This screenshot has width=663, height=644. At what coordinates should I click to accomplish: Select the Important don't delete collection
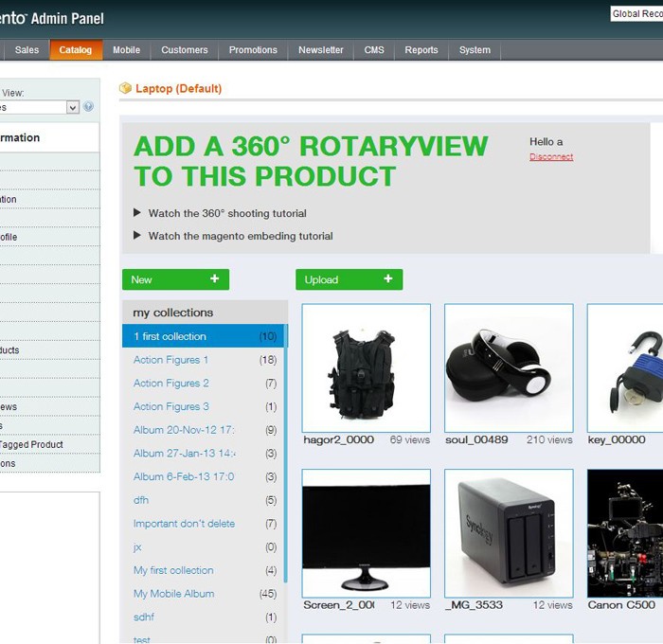click(205, 524)
